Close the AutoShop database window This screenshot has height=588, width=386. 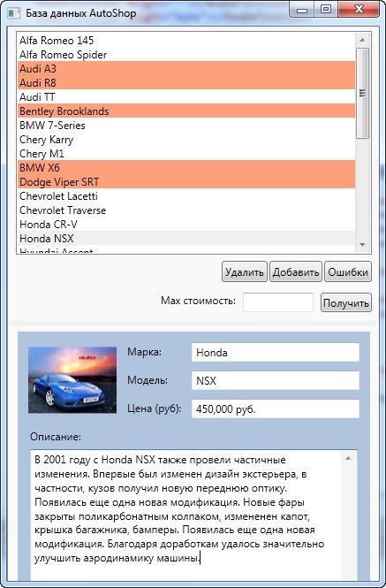click(359, 10)
